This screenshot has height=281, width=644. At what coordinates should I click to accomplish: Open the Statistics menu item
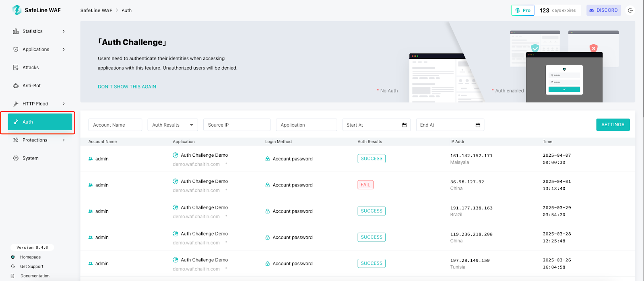pyautogui.click(x=40, y=31)
